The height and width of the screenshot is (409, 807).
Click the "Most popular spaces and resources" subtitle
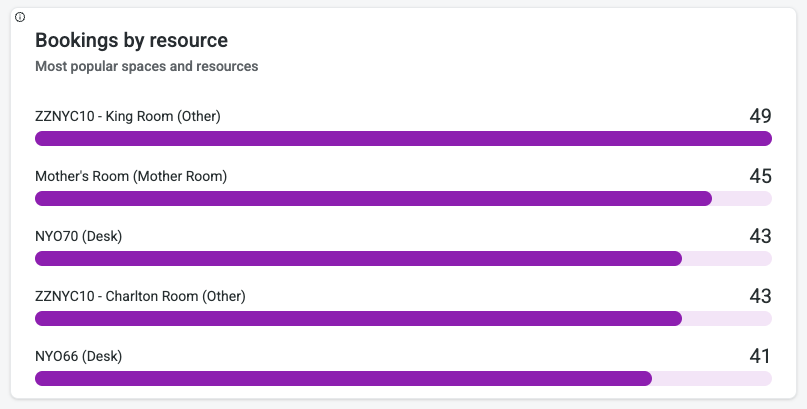146,67
